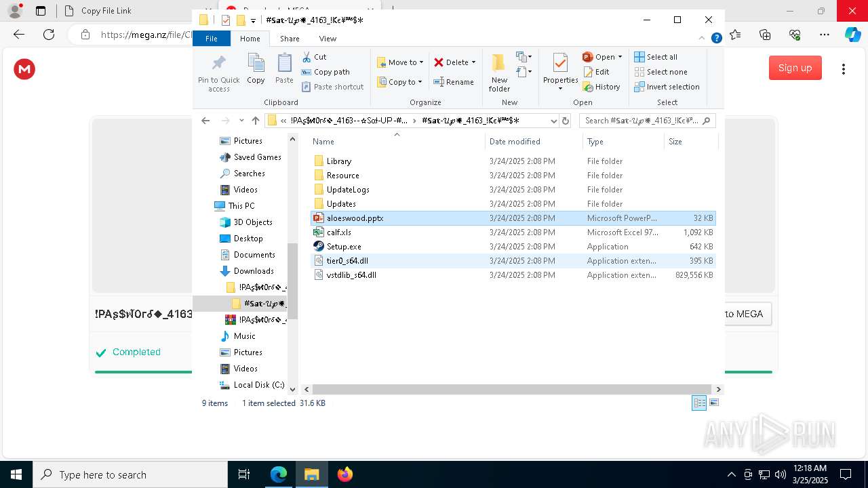Expand the address bar history dropdown
The height and width of the screenshot is (488, 868).
pos(553,121)
